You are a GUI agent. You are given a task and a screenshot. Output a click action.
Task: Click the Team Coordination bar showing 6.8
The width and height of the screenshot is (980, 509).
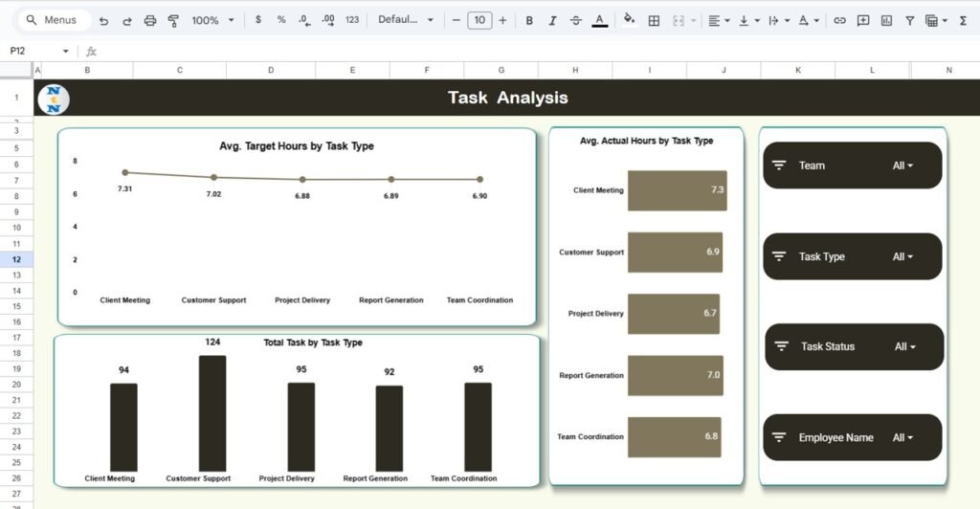click(675, 437)
